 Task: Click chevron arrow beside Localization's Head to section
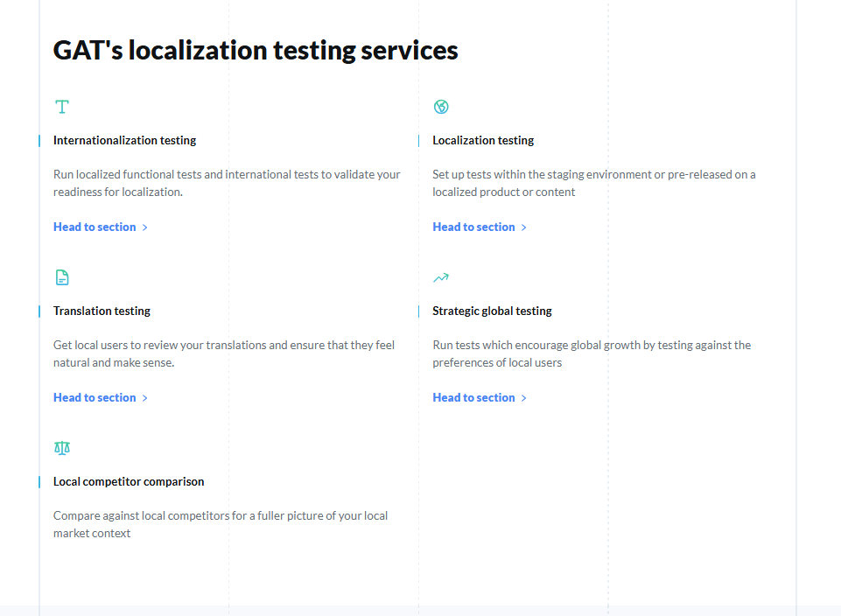tap(524, 227)
